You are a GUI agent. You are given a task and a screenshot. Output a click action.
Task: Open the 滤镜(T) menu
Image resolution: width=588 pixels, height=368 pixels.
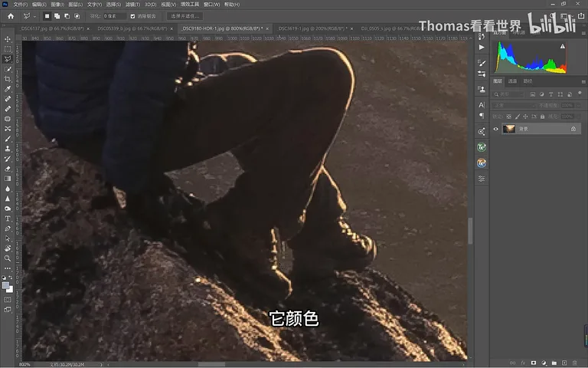pos(132,5)
